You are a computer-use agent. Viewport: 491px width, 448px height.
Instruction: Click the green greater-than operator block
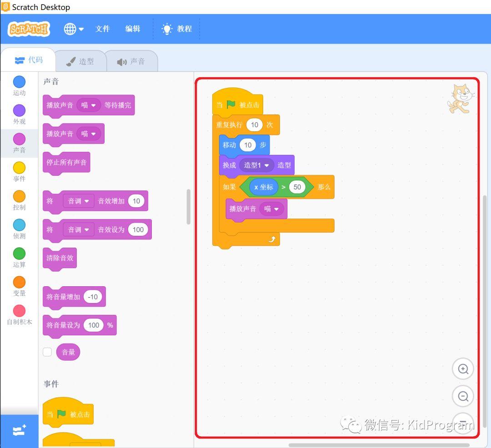click(x=283, y=187)
